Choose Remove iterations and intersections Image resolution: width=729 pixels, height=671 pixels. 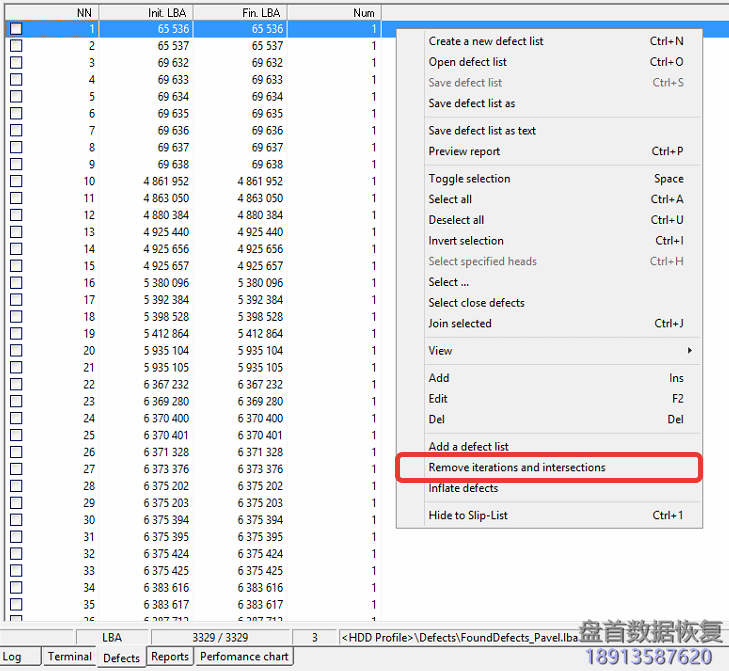click(x=516, y=467)
